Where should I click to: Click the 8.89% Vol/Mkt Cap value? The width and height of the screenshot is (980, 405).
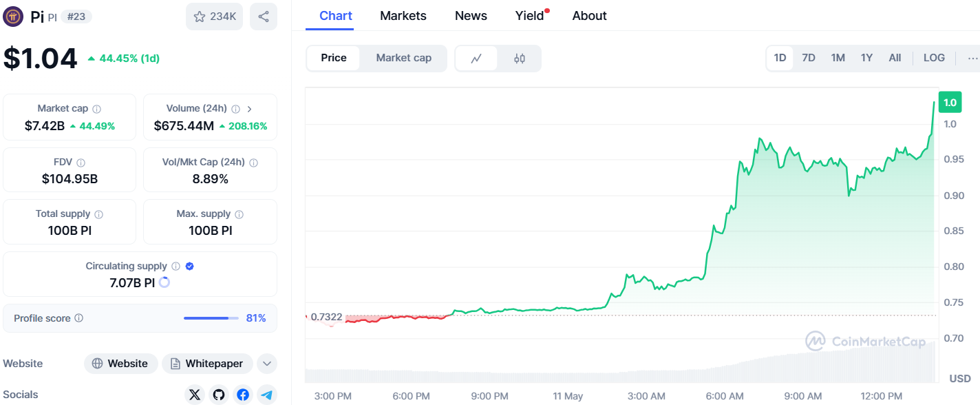coord(210,179)
